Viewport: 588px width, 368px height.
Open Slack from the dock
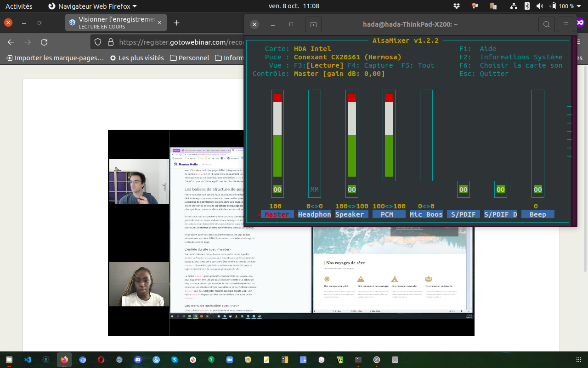[193, 360]
